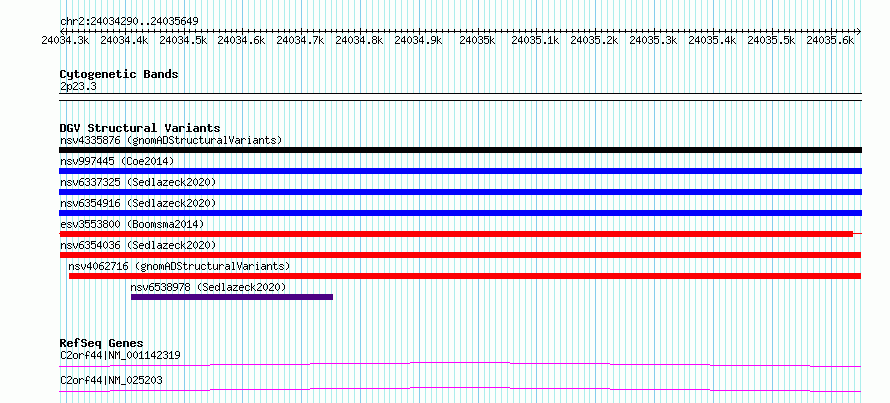Viewport: 890px width, 403px height.
Task: Open nsv6337325 (Sedlazeck2020) label
Action: 138,182
